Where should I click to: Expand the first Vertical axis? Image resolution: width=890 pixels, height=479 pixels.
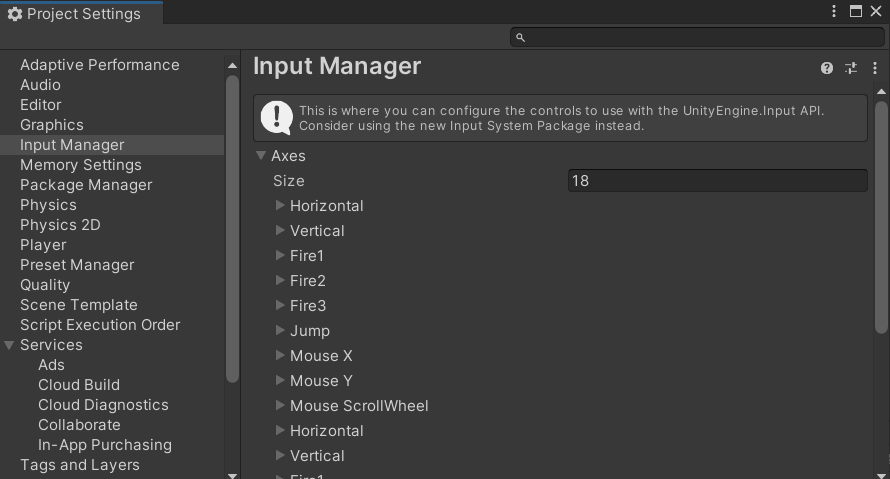(280, 230)
